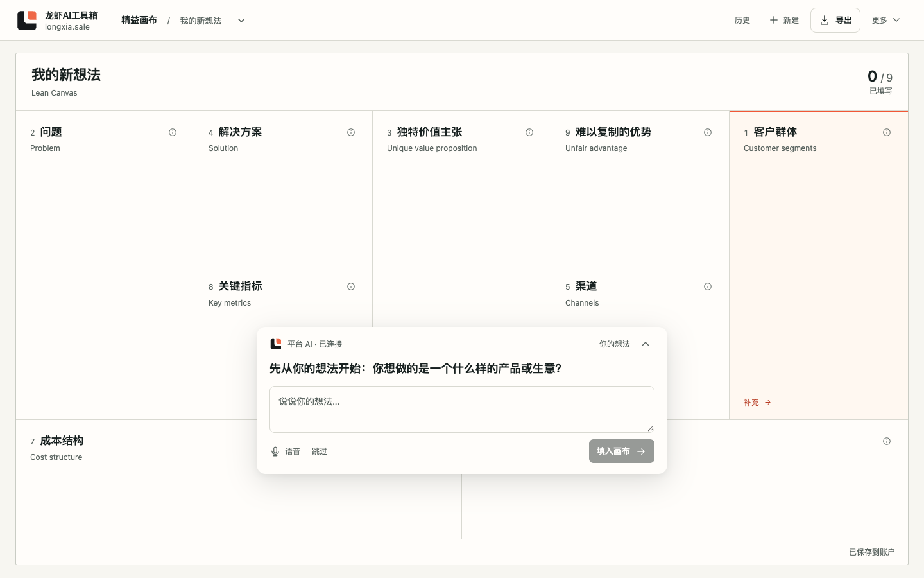
Task: Click the 我的新想法 canvas title
Action: 66,75
